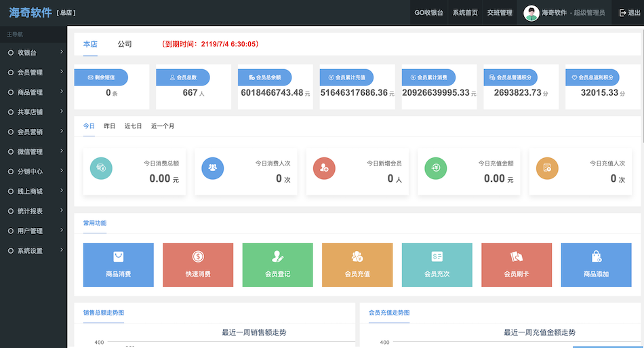Click the icon on 会员累计充值 badge
The width and height of the screenshot is (644, 348).
(331, 77)
